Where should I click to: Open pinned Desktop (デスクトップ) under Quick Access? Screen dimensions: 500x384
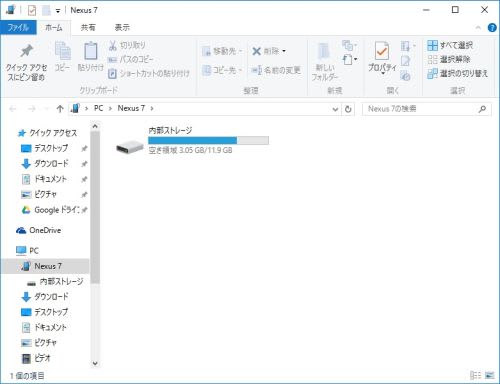click(x=51, y=148)
